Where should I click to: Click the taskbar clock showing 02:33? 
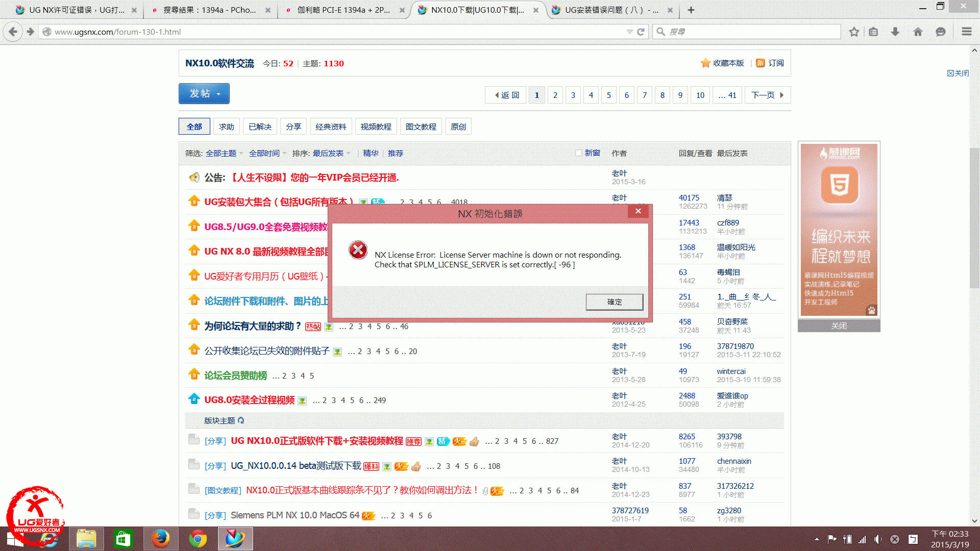tap(950, 539)
